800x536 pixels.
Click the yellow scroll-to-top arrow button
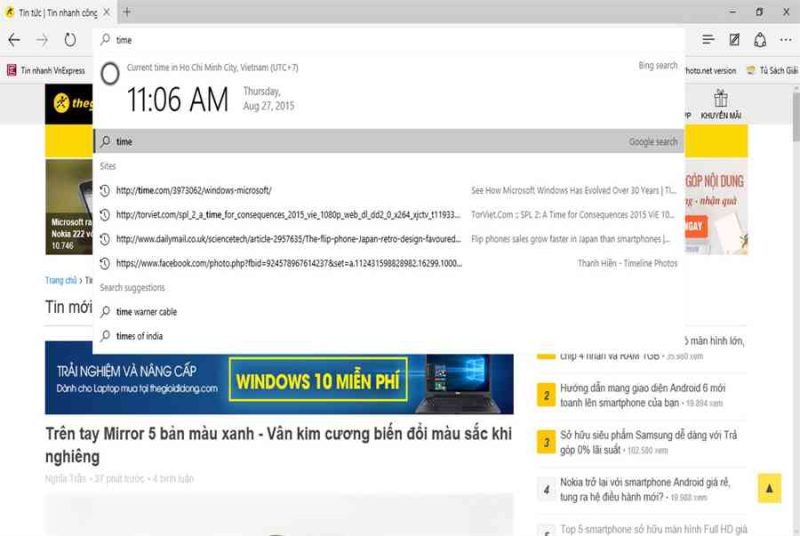pos(769,489)
